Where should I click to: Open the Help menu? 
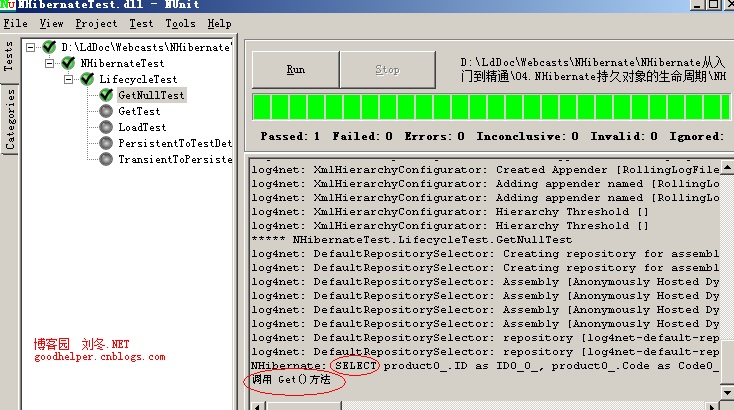pos(220,23)
